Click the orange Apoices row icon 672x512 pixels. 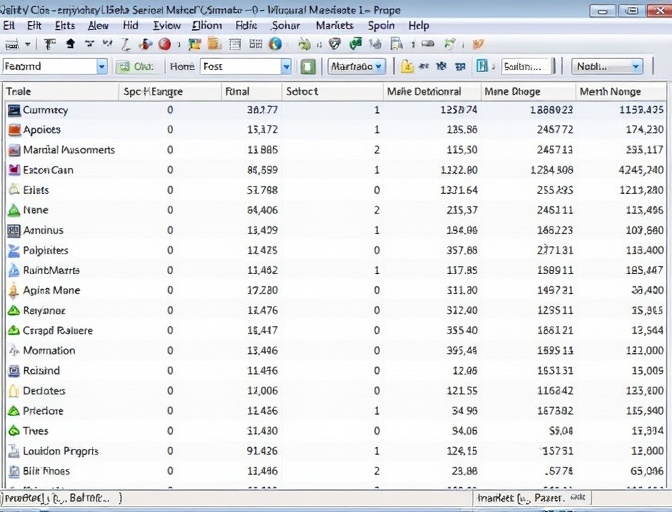point(14,130)
